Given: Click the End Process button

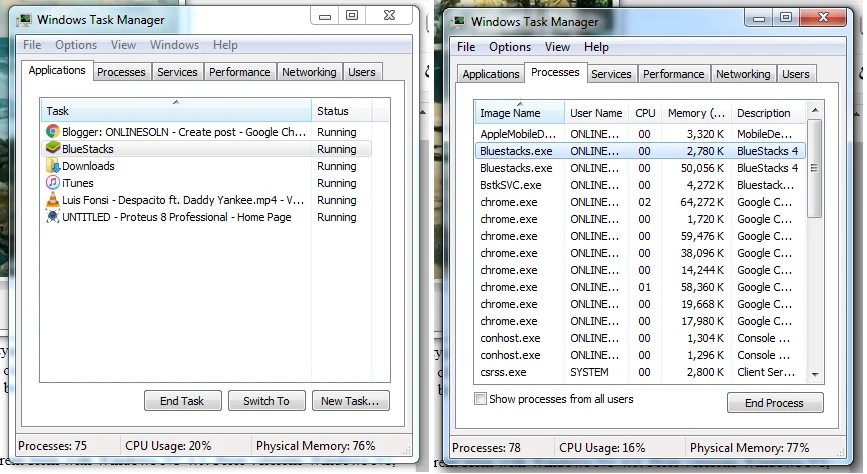Looking at the screenshot, I should [775, 403].
